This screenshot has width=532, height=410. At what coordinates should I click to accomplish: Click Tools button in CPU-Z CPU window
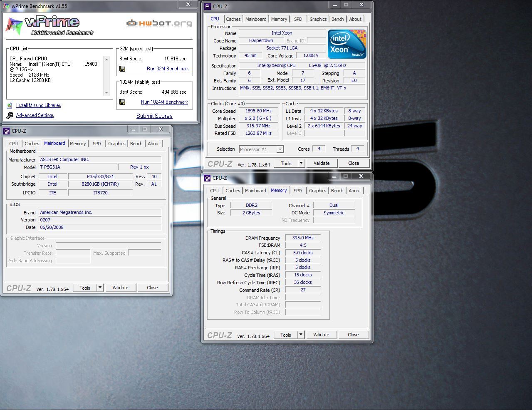[x=286, y=163]
